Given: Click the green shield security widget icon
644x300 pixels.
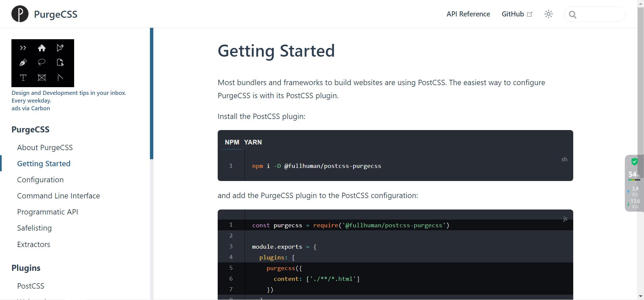Looking at the screenshot, I should tap(634, 162).
